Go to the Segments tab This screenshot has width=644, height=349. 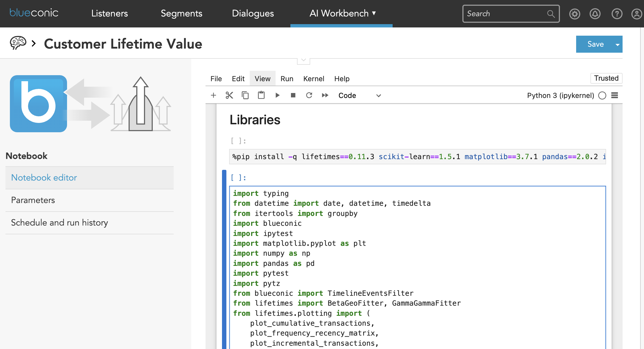tap(181, 13)
